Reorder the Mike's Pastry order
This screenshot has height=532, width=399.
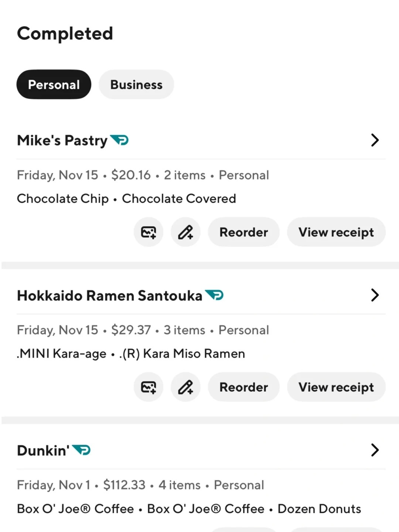pos(244,232)
